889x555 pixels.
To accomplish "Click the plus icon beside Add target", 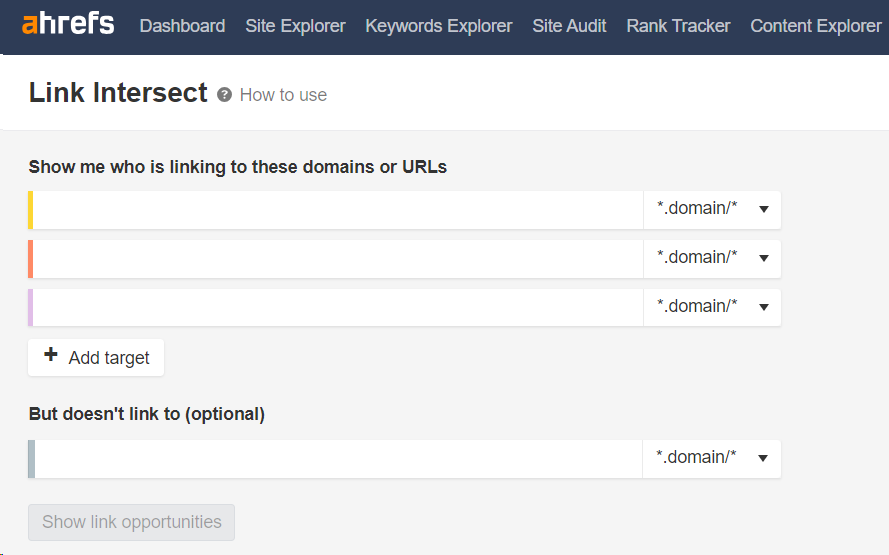I will pos(51,356).
